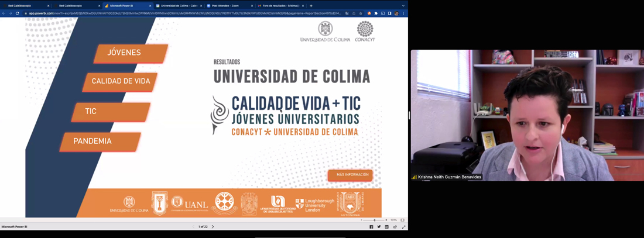Image resolution: width=644 pixels, height=238 pixels.
Task: Select the Microsoft Power BI tab
Action: pyautogui.click(x=128, y=6)
